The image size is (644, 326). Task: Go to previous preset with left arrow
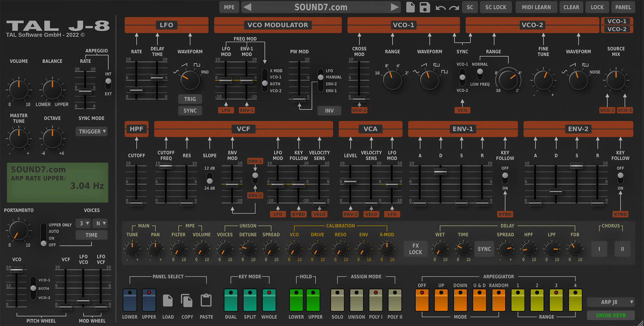click(x=247, y=7)
